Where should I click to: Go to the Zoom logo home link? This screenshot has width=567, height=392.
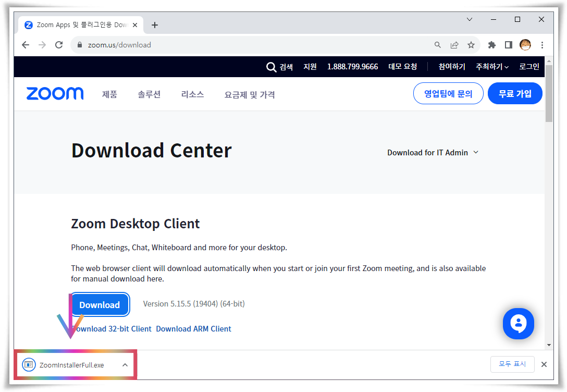(x=55, y=94)
